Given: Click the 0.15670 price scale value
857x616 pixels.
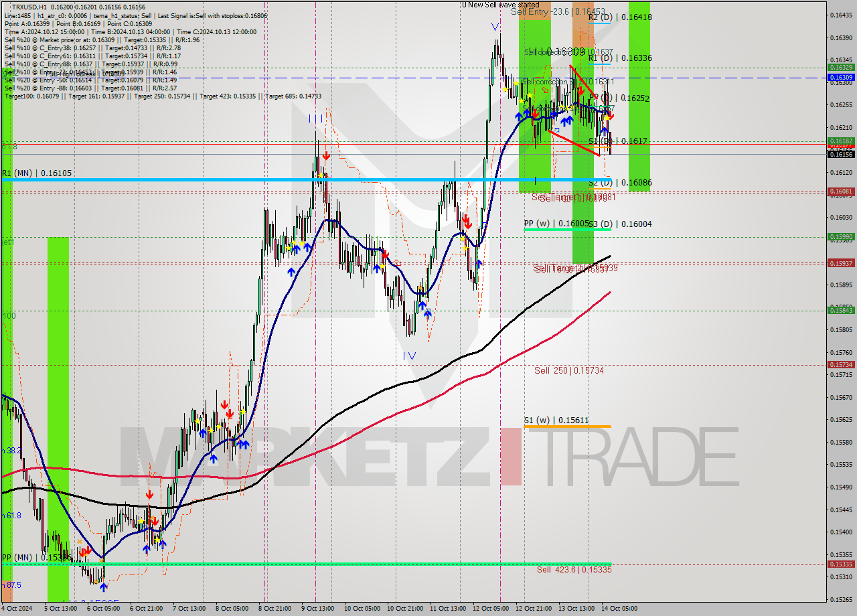Looking at the screenshot, I should click(x=841, y=397).
